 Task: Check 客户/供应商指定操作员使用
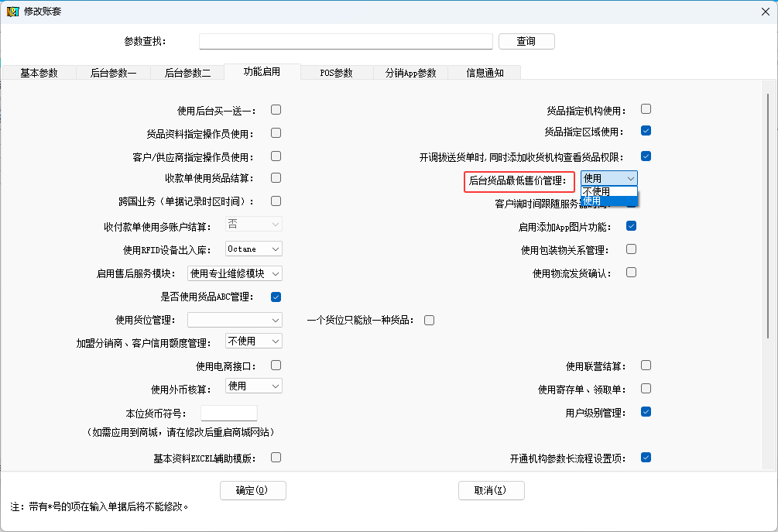(276, 156)
